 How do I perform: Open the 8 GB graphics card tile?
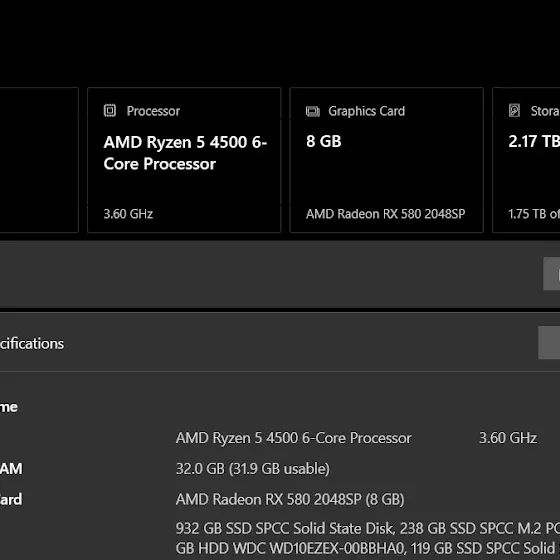[386, 160]
